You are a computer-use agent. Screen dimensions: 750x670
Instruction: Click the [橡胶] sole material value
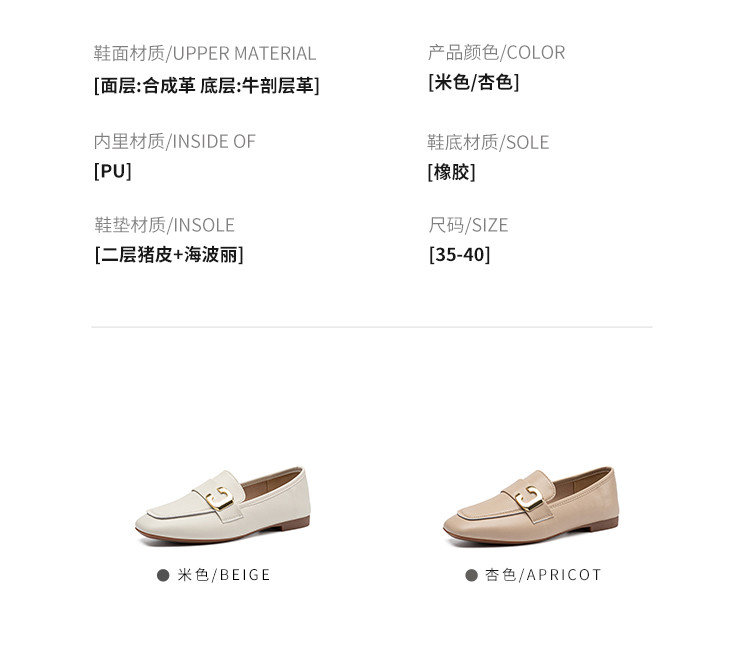452,172
